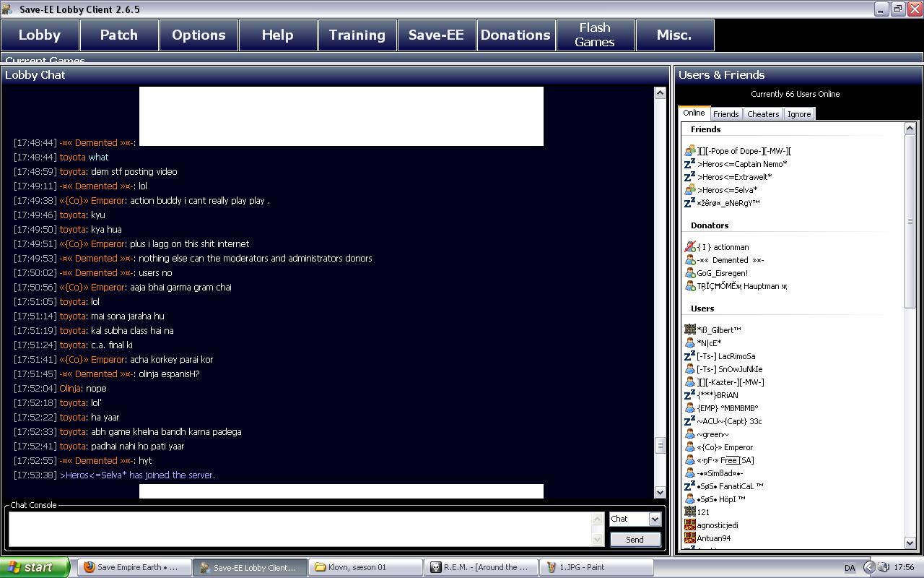Focus the Chat Console text field
Image resolution: width=924 pixels, height=578 pixels.
(300, 529)
